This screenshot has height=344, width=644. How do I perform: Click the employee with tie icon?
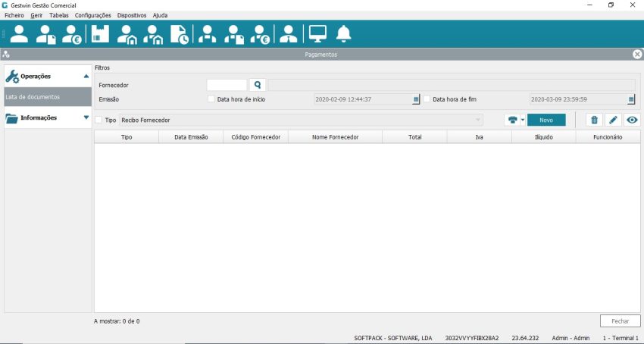288,34
